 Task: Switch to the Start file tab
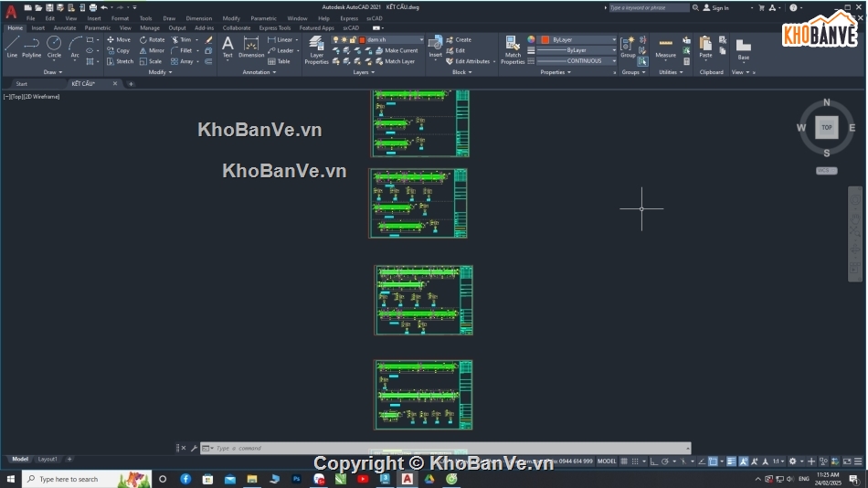[x=22, y=84]
